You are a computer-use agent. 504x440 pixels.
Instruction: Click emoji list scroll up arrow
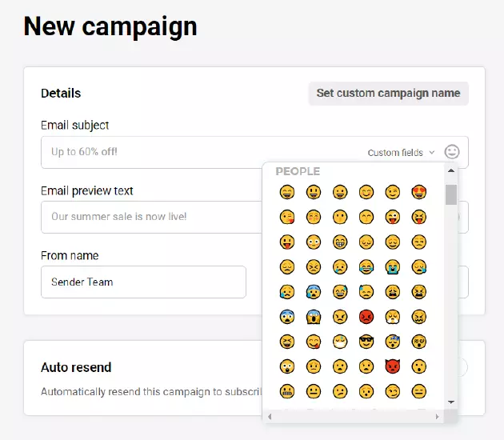[450, 170]
